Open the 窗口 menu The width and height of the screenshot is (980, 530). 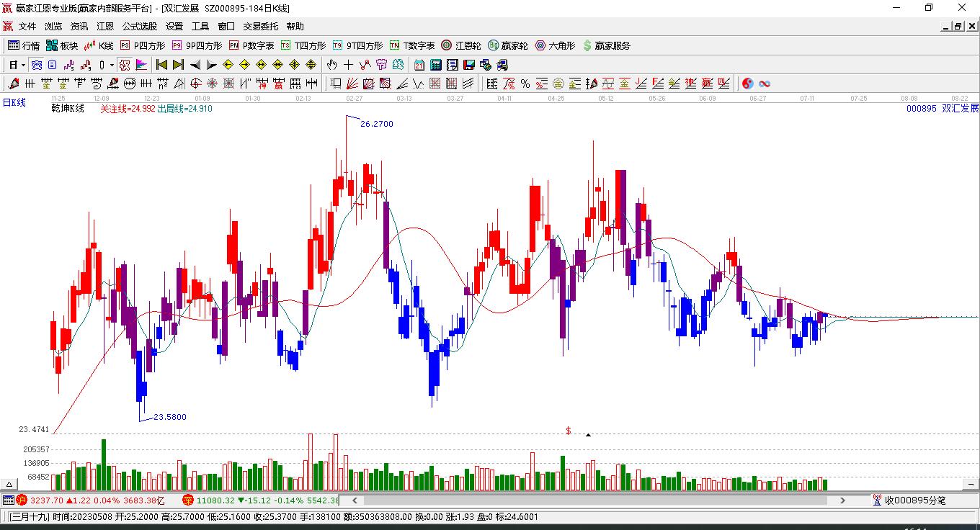tap(226, 27)
